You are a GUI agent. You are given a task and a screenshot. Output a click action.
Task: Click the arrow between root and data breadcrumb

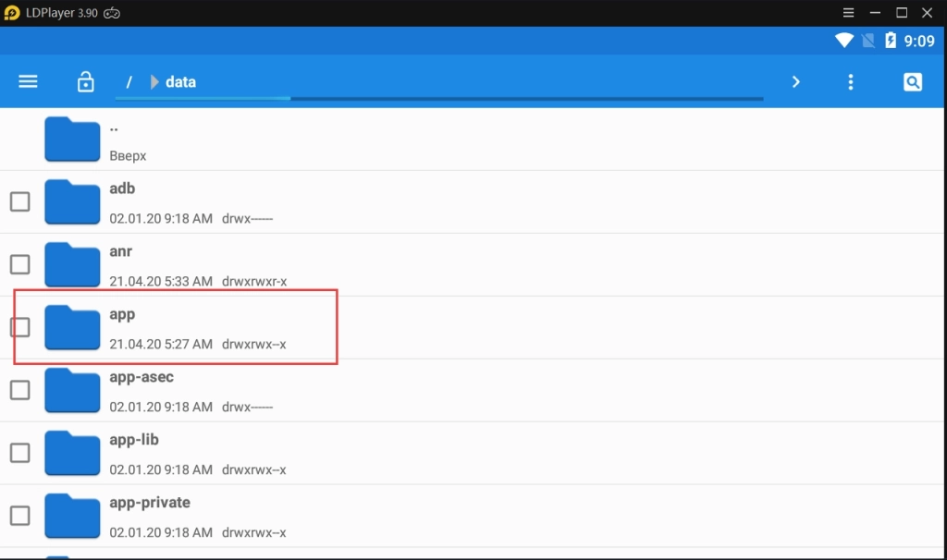[153, 81]
